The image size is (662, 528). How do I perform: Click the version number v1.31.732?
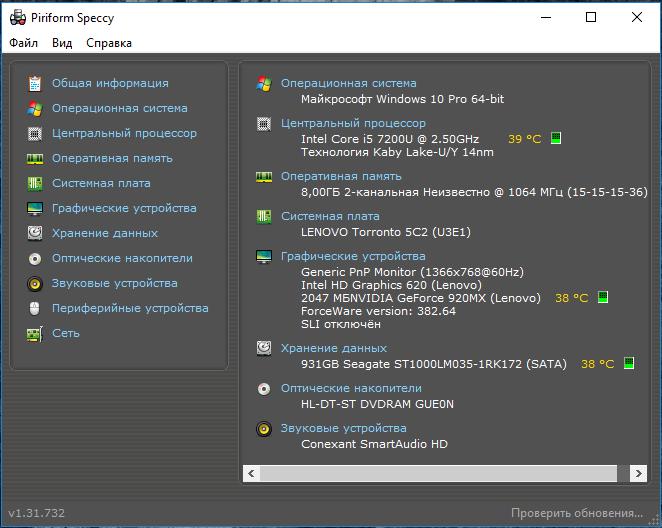tap(36, 513)
